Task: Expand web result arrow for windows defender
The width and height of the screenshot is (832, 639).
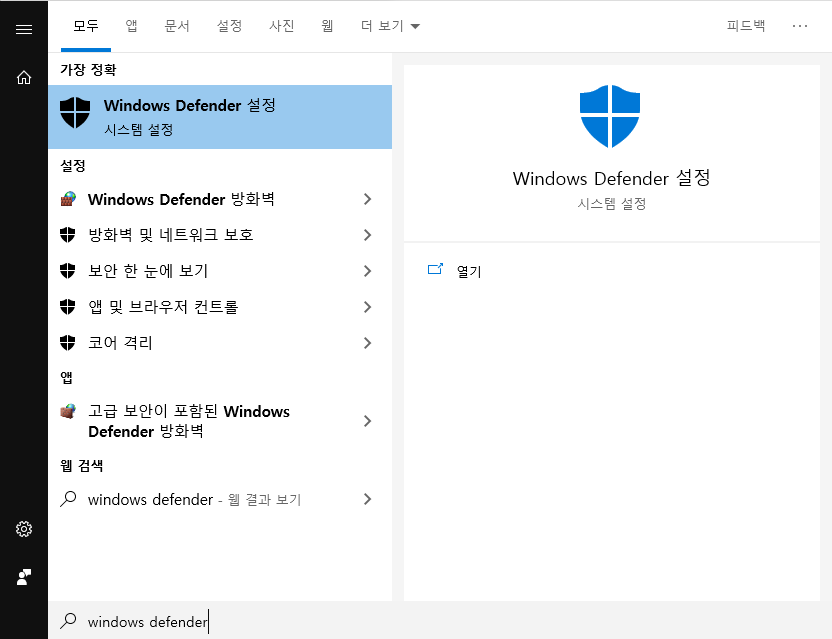Action: (367, 499)
